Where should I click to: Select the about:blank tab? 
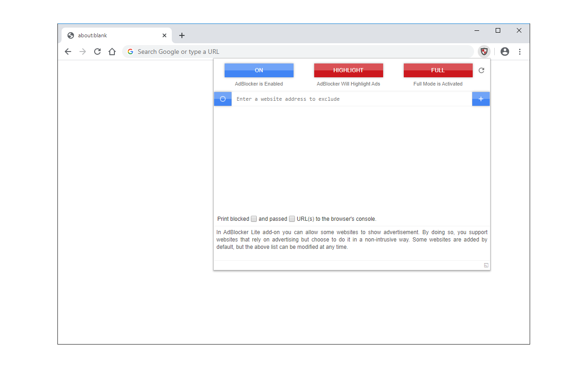point(110,35)
